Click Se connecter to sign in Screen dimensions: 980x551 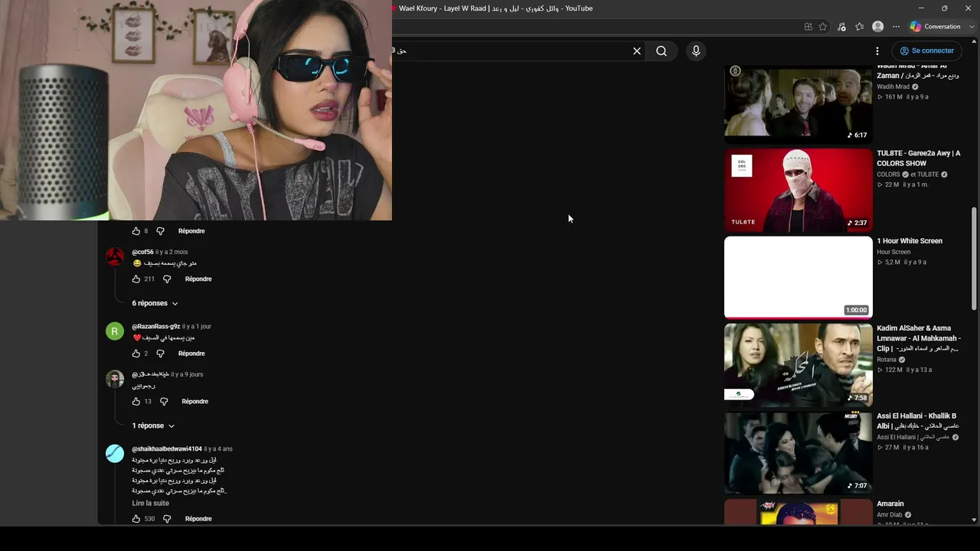926,51
